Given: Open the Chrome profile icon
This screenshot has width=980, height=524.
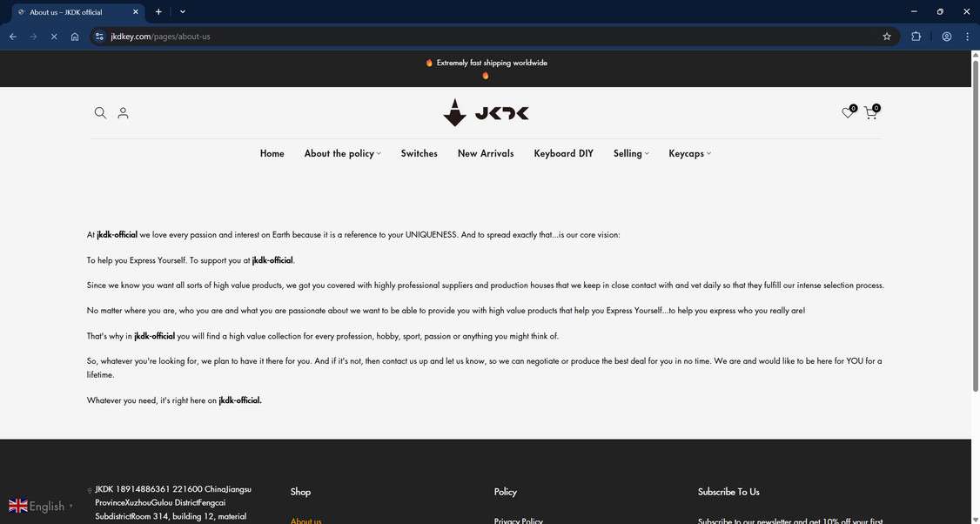Looking at the screenshot, I should 946,37.
